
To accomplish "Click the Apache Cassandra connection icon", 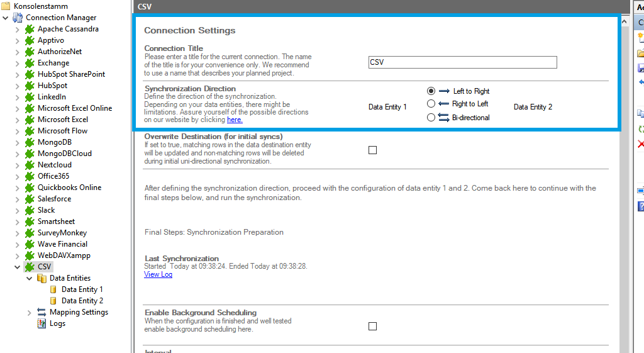I will pos(30,29).
